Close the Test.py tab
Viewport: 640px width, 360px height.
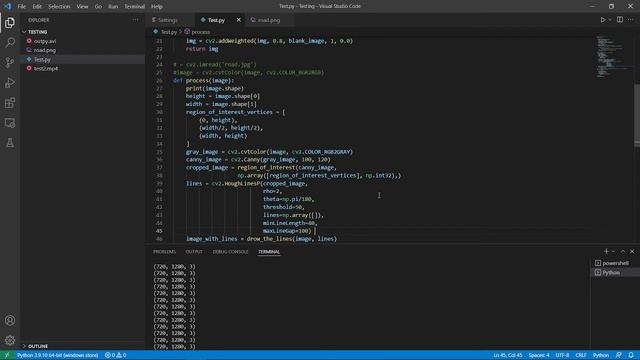point(239,20)
